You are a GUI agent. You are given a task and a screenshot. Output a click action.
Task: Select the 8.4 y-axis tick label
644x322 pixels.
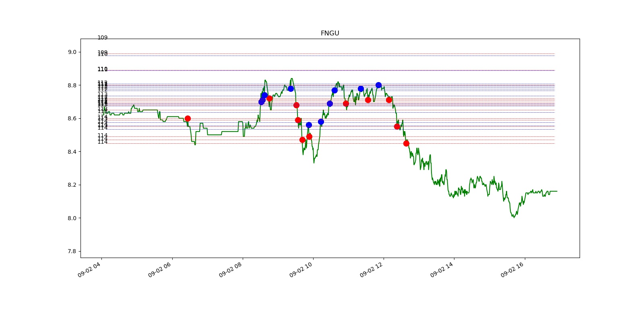[72, 152]
